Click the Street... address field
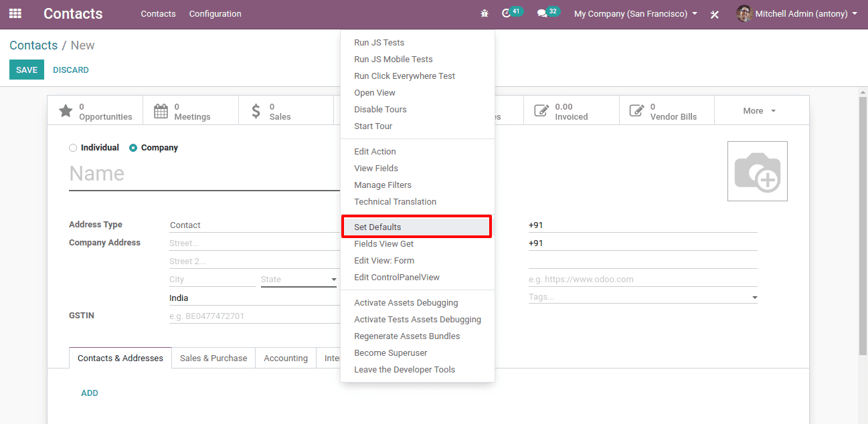The image size is (868, 424). [254, 243]
